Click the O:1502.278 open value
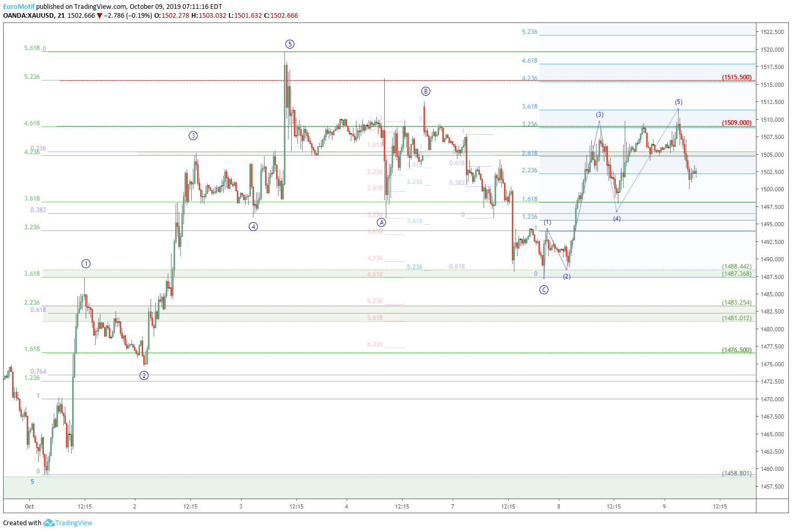 coord(171,16)
